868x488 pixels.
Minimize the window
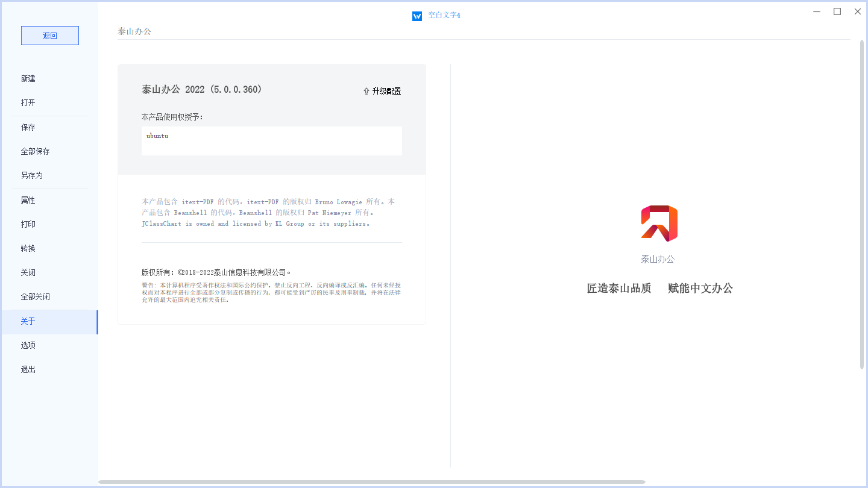[x=817, y=11]
